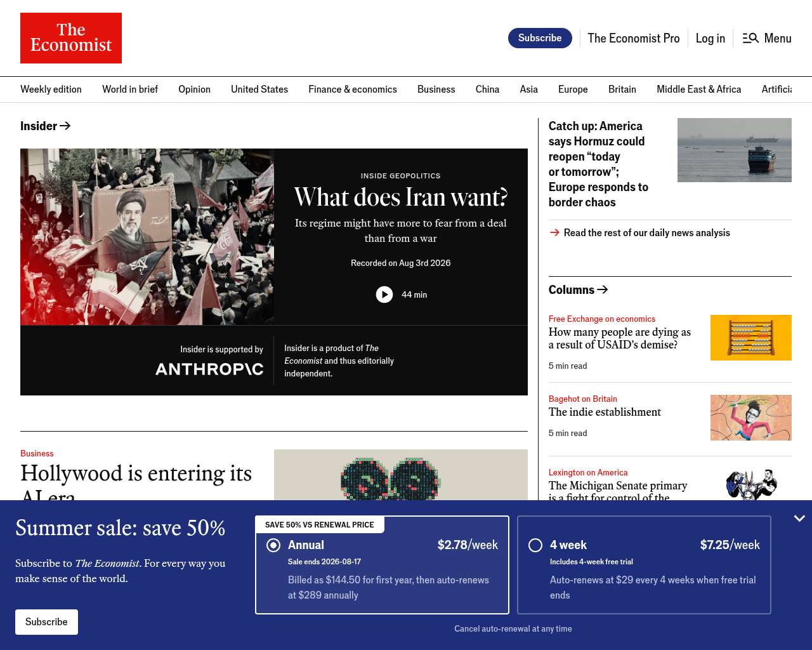The image size is (812, 650).
Task: Click The Economist red logo
Action: pyautogui.click(x=71, y=38)
